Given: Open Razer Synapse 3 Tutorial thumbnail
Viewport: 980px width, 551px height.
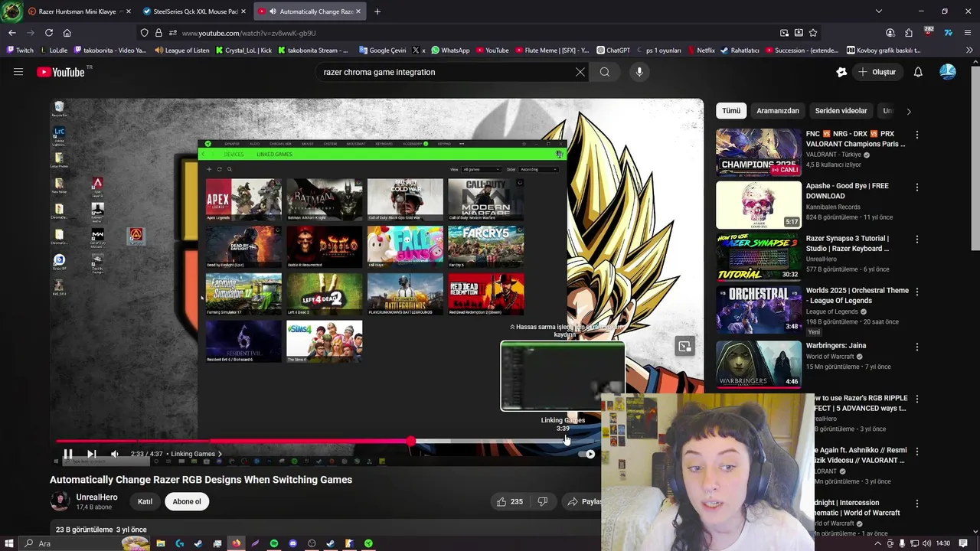Looking at the screenshot, I should 759,257.
